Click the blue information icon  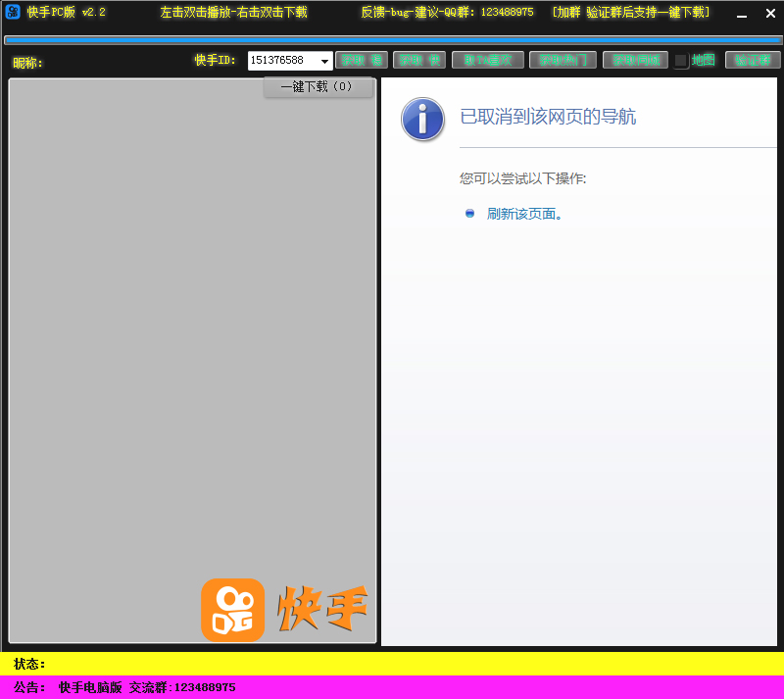pyautogui.click(x=422, y=119)
